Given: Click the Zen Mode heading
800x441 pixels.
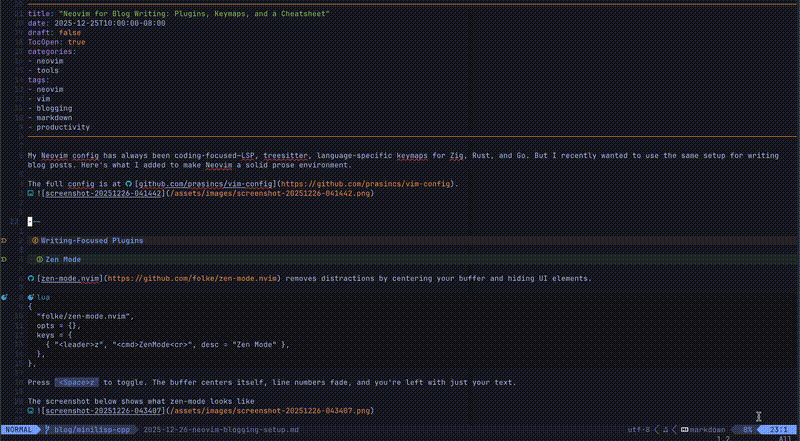Looking at the screenshot, I should [63, 259].
